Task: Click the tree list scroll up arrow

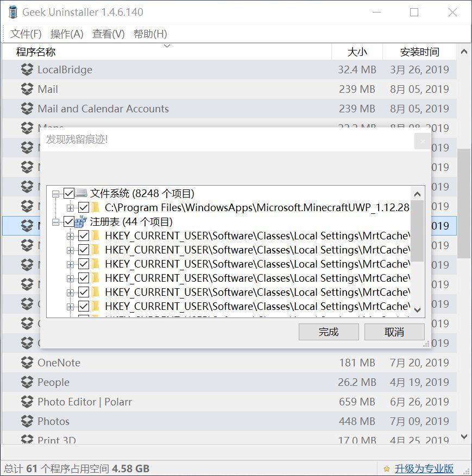Action: 418,194
